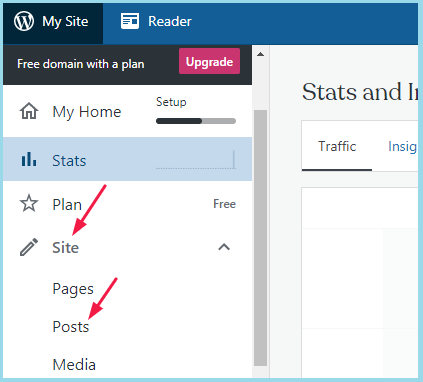Collapse the Site section chevron
The image size is (423, 382).
coord(224,247)
